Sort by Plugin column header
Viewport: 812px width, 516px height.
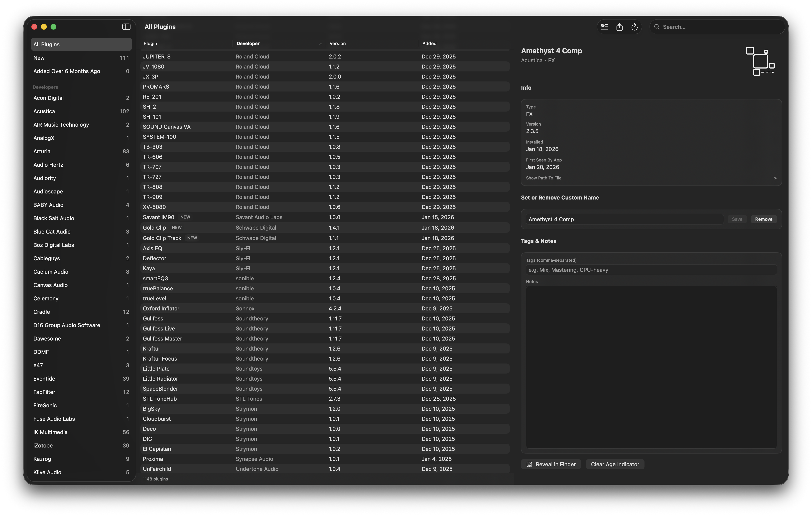(x=187, y=43)
